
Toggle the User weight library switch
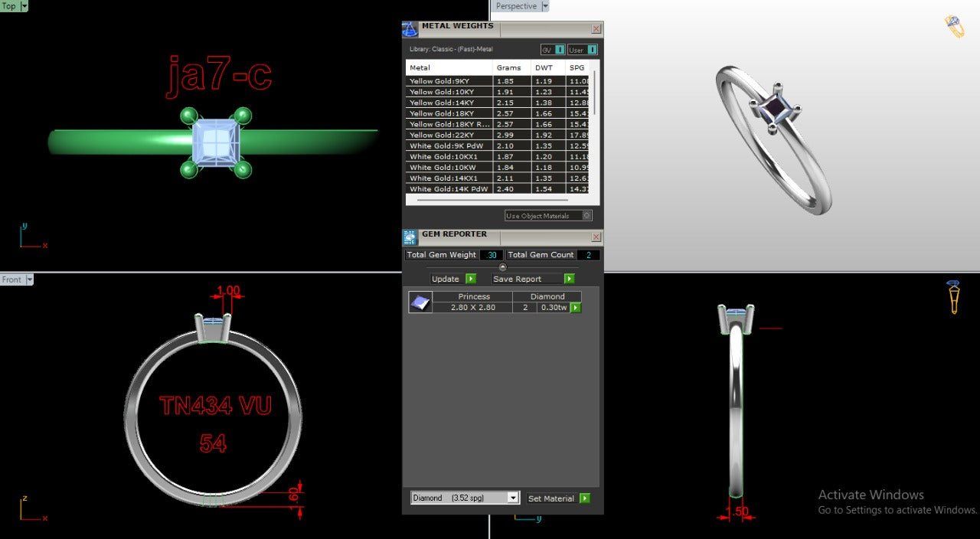pos(593,50)
